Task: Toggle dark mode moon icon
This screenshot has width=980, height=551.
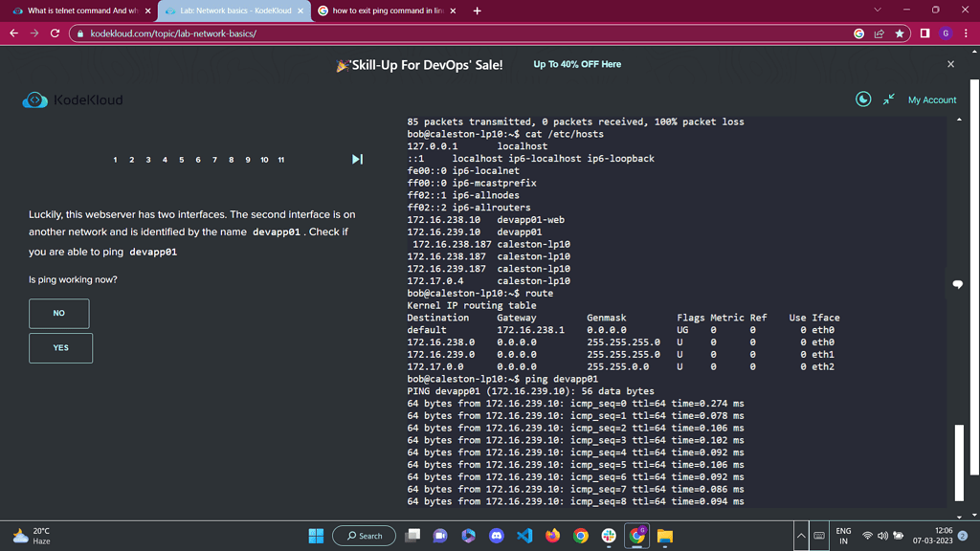Action: [x=862, y=99]
